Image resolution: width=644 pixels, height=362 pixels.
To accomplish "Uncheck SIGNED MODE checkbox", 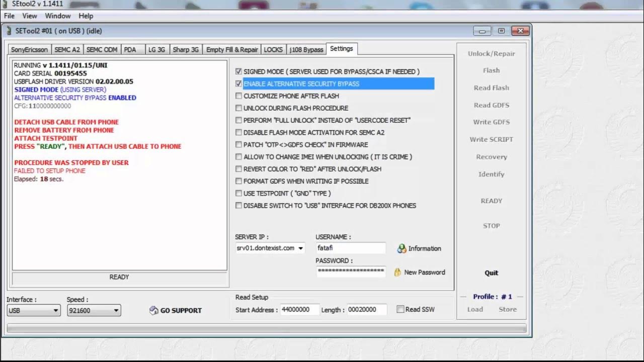I will [239, 71].
